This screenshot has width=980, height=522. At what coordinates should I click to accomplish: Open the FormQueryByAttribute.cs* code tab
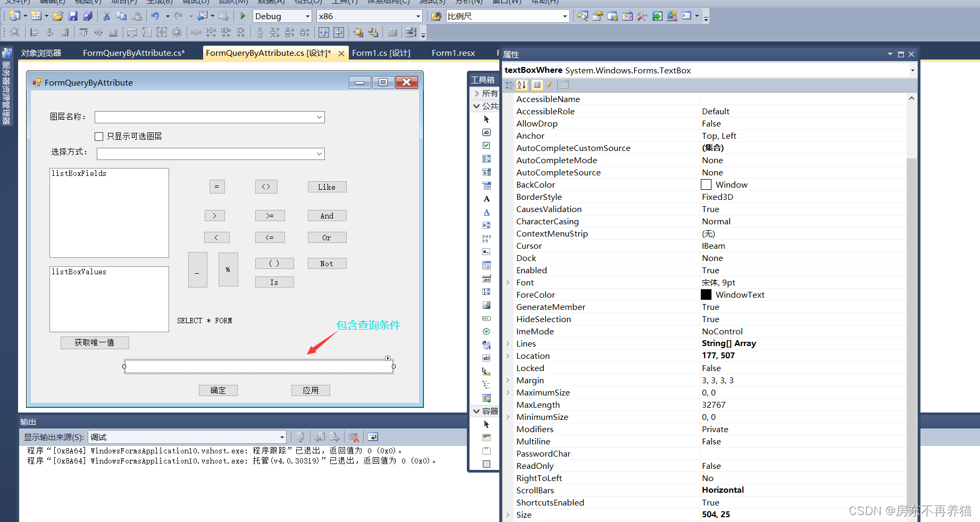coord(133,53)
